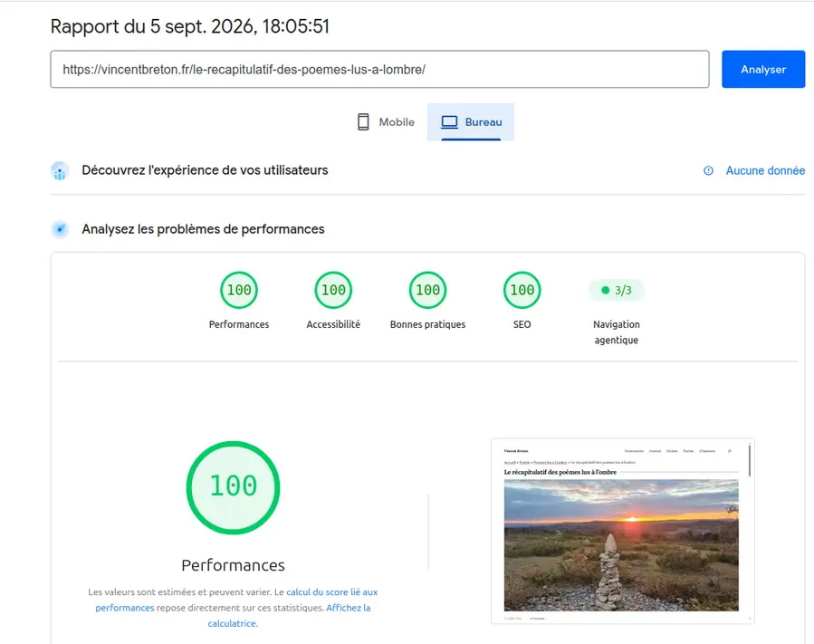Jump to SEO score gauge
The width and height of the screenshot is (814, 644).
pyautogui.click(x=522, y=290)
